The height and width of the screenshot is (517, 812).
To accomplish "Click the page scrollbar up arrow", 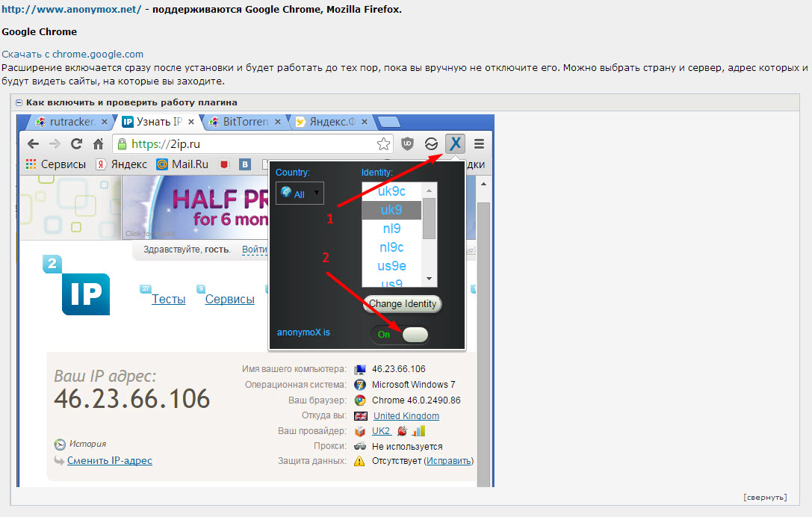I will point(483,185).
